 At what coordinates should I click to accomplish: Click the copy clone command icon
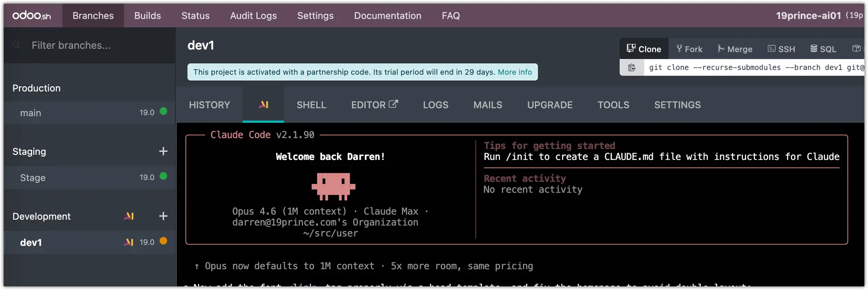coord(632,68)
